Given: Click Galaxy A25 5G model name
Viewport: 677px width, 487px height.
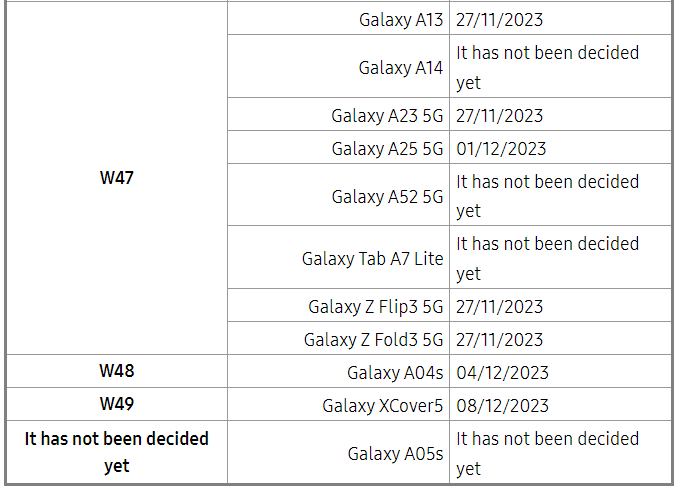Looking at the screenshot, I should coord(387,149).
